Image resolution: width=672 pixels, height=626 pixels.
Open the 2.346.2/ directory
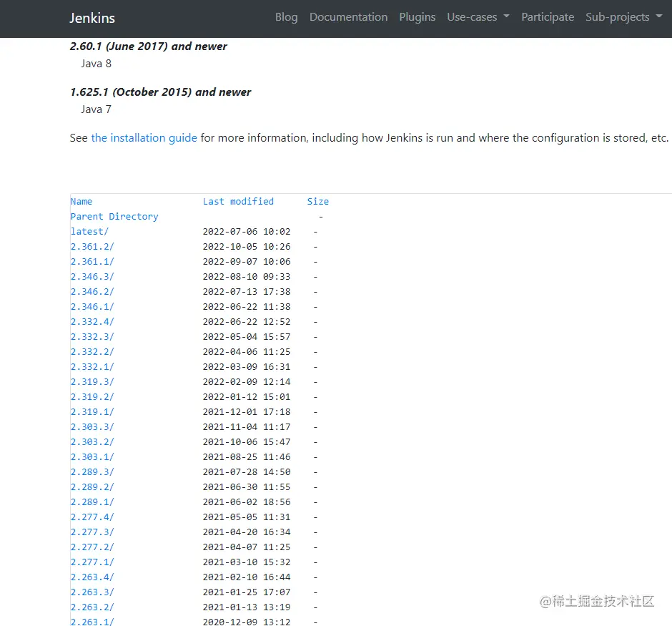pos(92,292)
